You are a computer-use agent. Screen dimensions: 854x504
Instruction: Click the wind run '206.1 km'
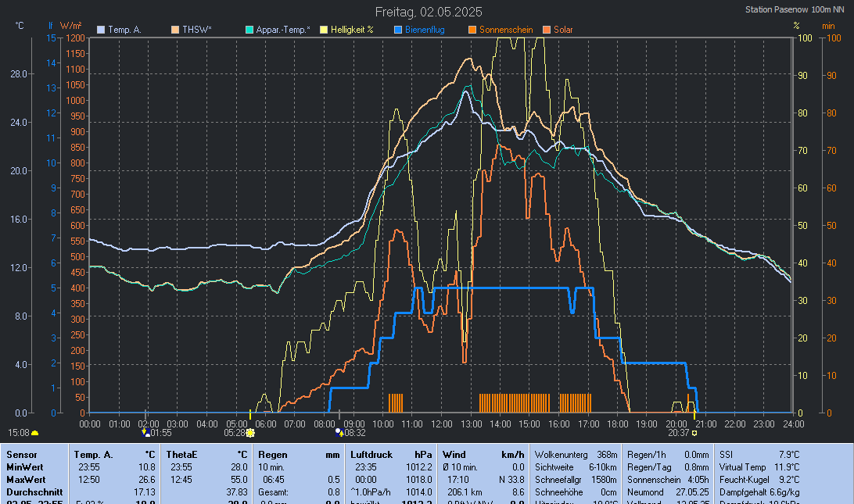[x=465, y=492]
